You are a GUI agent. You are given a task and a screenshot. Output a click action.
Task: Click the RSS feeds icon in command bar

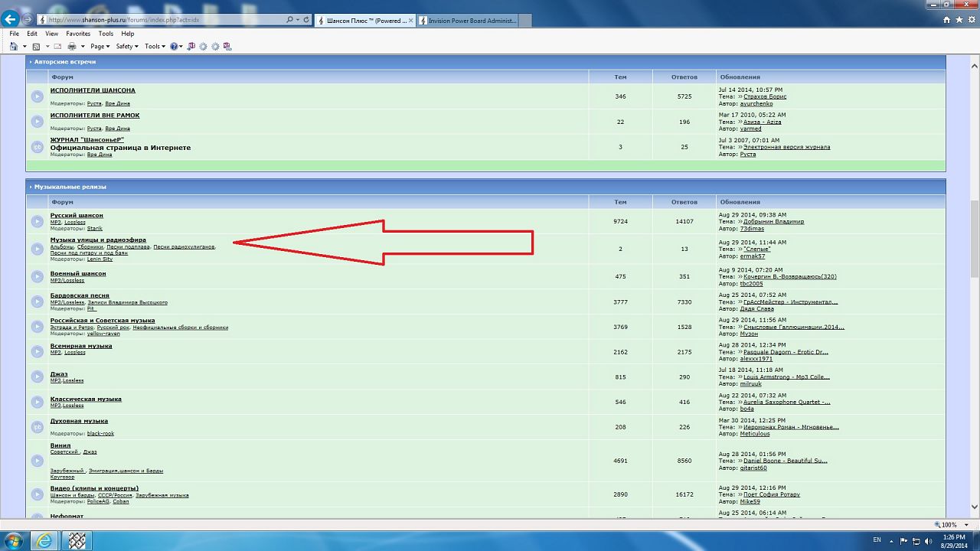pyautogui.click(x=36, y=47)
